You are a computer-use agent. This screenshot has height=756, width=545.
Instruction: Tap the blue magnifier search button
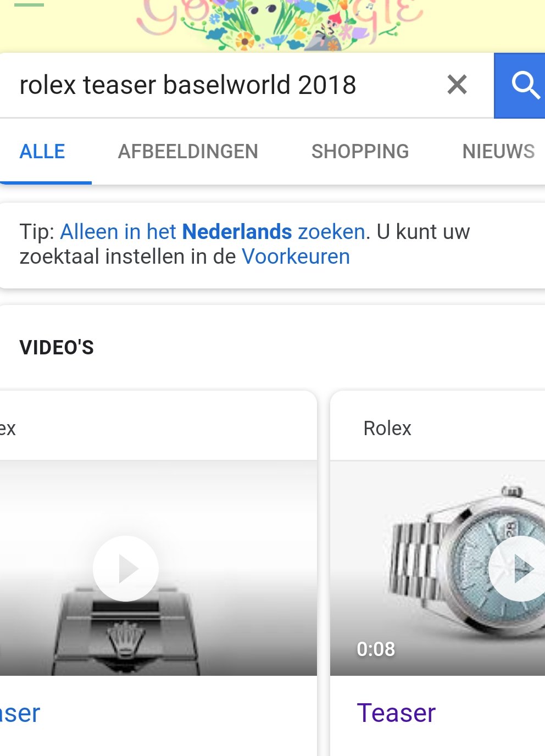pyautogui.click(x=520, y=86)
